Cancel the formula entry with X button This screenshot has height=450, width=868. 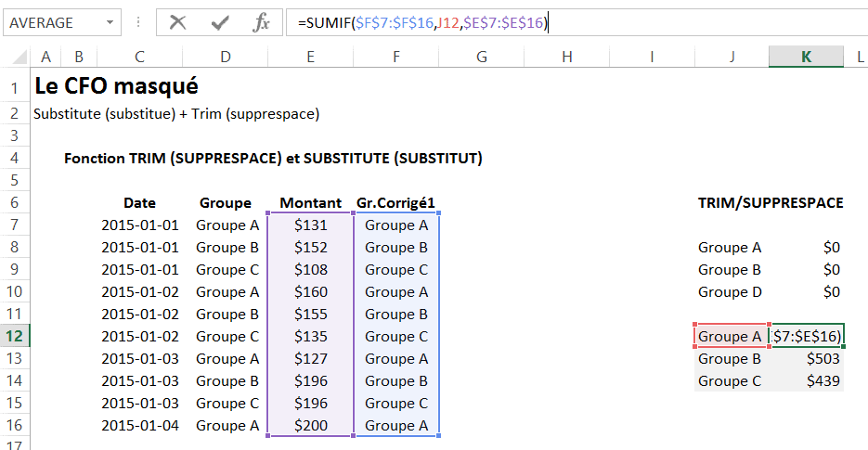177,23
